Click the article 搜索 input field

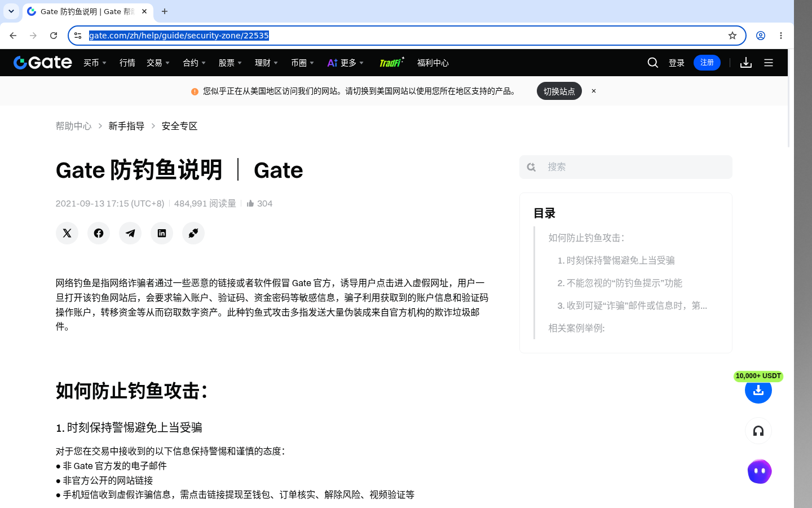626,167
